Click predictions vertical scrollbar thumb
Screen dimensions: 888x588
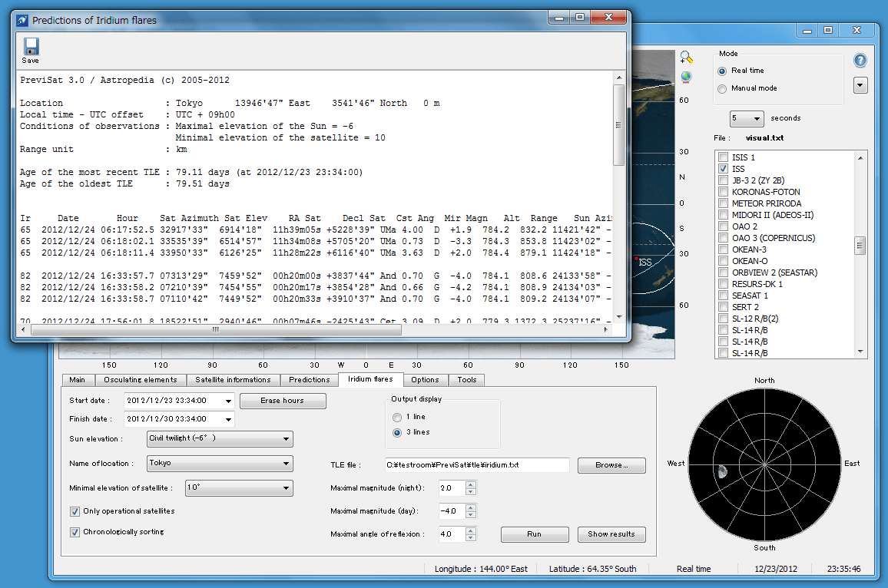coord(619,125)
